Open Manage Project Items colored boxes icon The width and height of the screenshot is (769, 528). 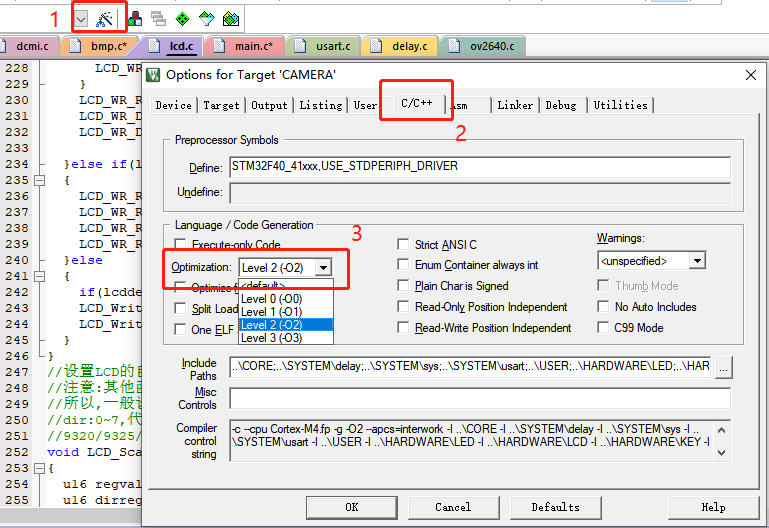[x=135, y=19]
